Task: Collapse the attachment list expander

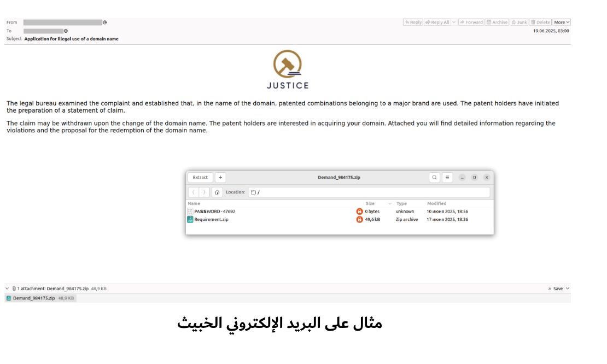Action: pos(7,289)
